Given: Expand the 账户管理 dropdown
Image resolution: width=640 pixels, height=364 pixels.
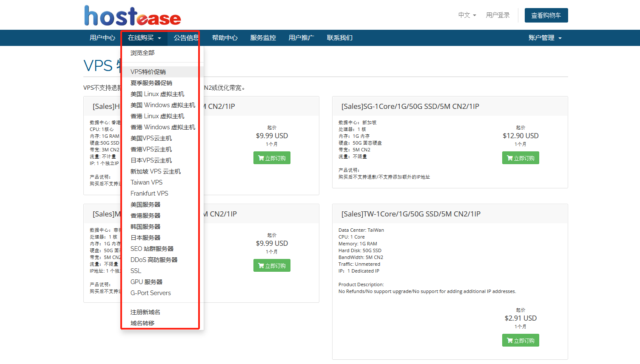Looking at the screenshot, I should pos(545,38).
